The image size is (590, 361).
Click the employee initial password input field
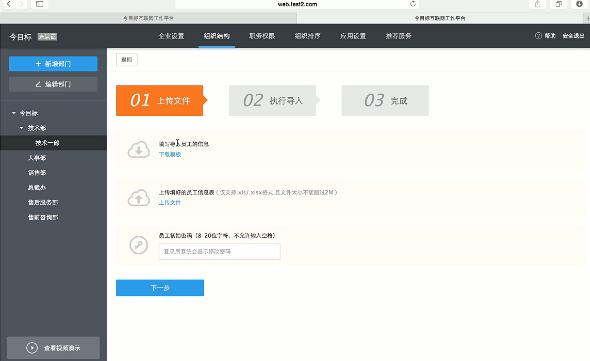pyautogui.click(x=220, y=251)
